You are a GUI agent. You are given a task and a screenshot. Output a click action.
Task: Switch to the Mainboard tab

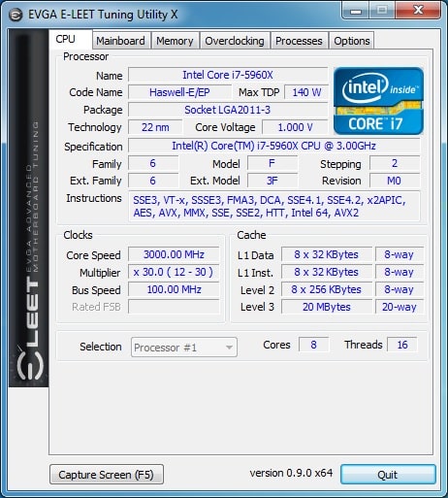coord(120,41)
